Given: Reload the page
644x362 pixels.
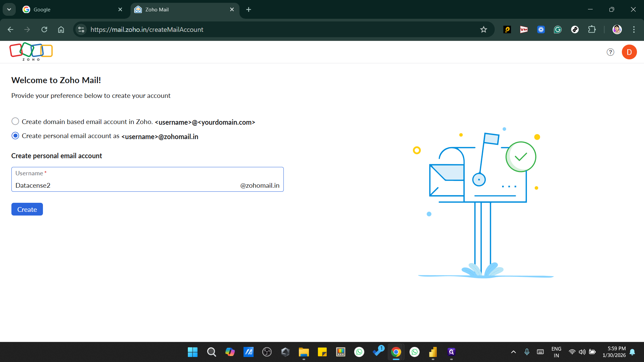Looking at the screenshot, I should 44,29.
